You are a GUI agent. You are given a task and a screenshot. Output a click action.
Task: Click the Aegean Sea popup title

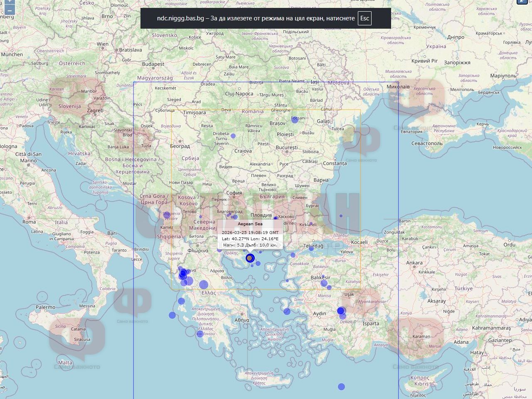point(250,224)
